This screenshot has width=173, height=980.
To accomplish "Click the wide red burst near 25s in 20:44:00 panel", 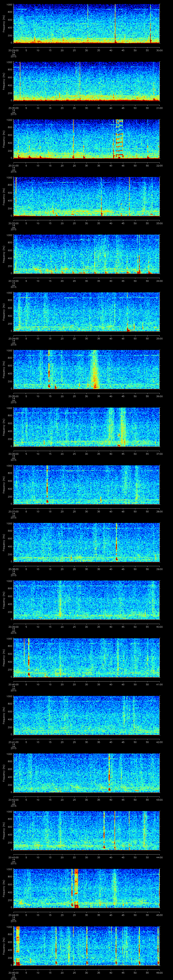I will (76, 889).
